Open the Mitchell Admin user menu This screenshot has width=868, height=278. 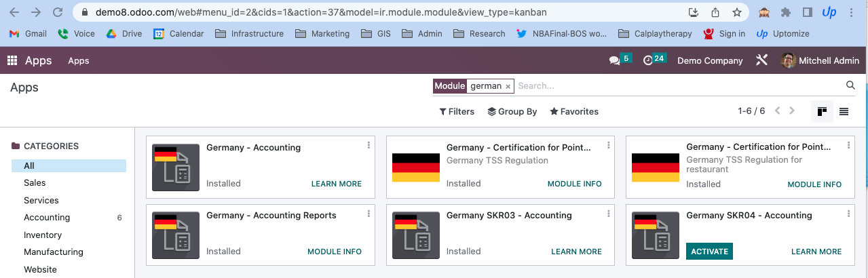pyautogui.click(x=820, y=60)
